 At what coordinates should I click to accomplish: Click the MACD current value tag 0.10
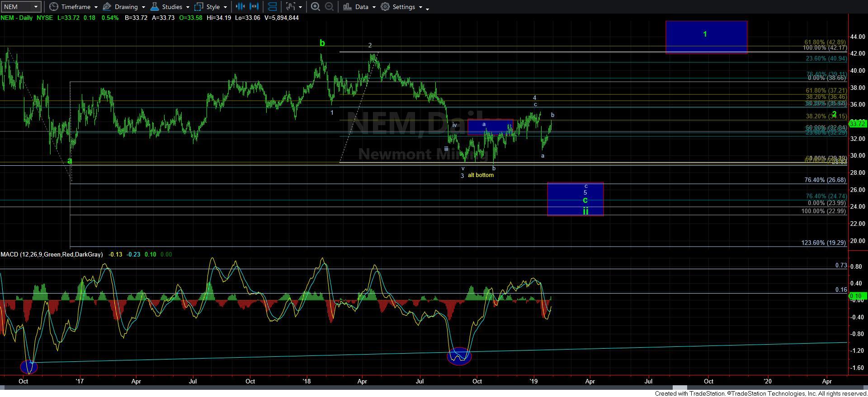(858, 296)
